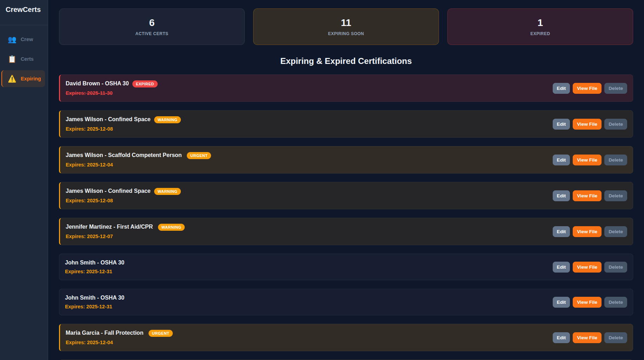Screen dimensions: 644x360
Task: Click the Active Certs stat card
Action: 152,27
